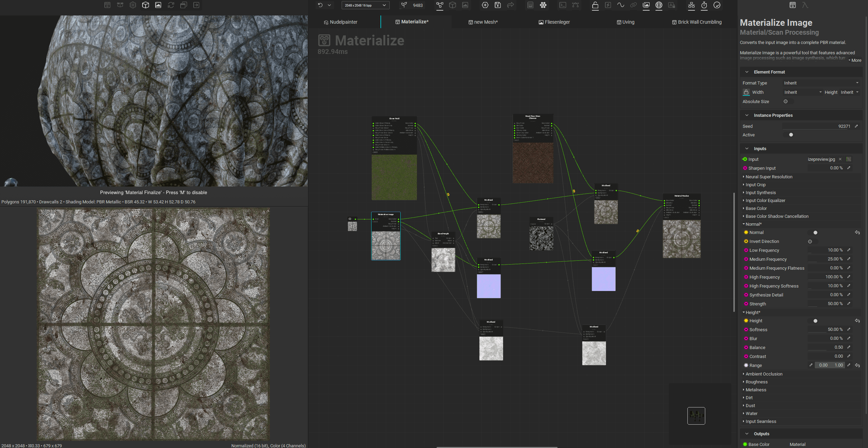Open the 3D viewport cube view icon
Image resolution: width=868 pixels, height=448 pixels.
(x=146, y=5)
